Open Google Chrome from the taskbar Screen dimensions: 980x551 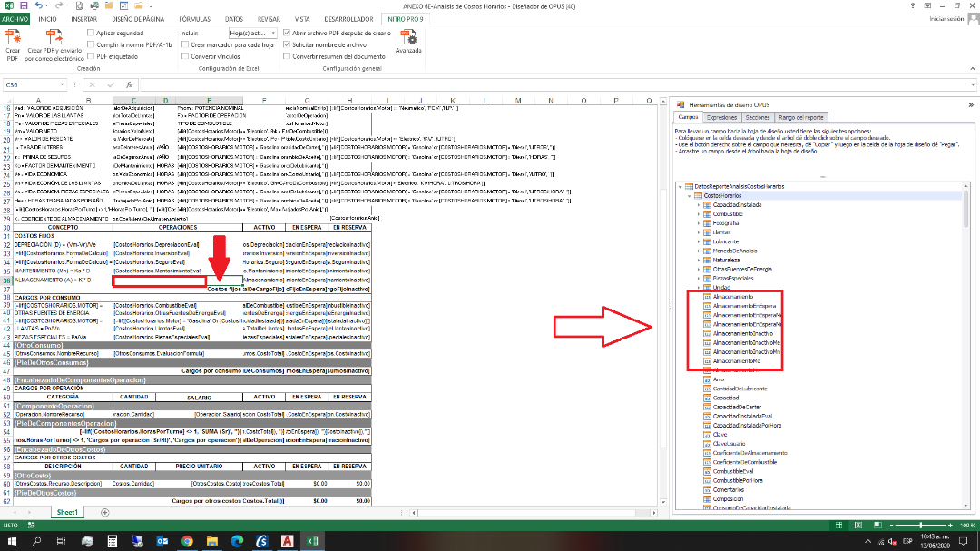click(188, 540)
